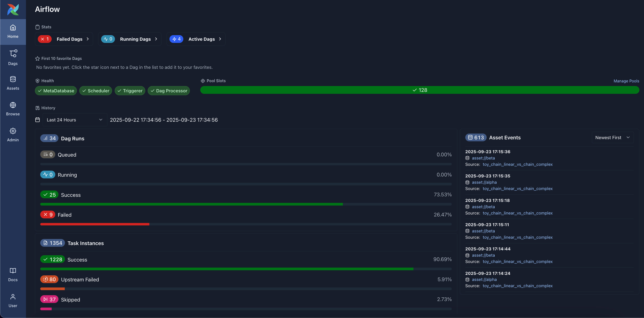Screen dimensions: 644x318
Task: Go to the Dags sidebar page
Action: pyautogui.click(x=13, y=58)
